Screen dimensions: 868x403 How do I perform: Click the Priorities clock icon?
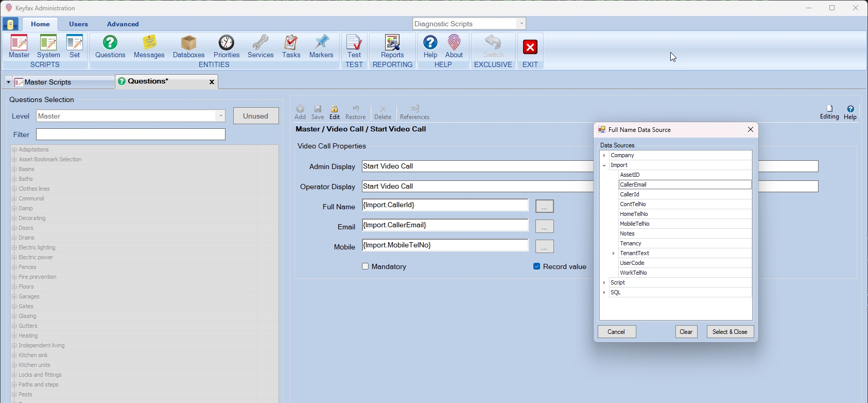227,46
